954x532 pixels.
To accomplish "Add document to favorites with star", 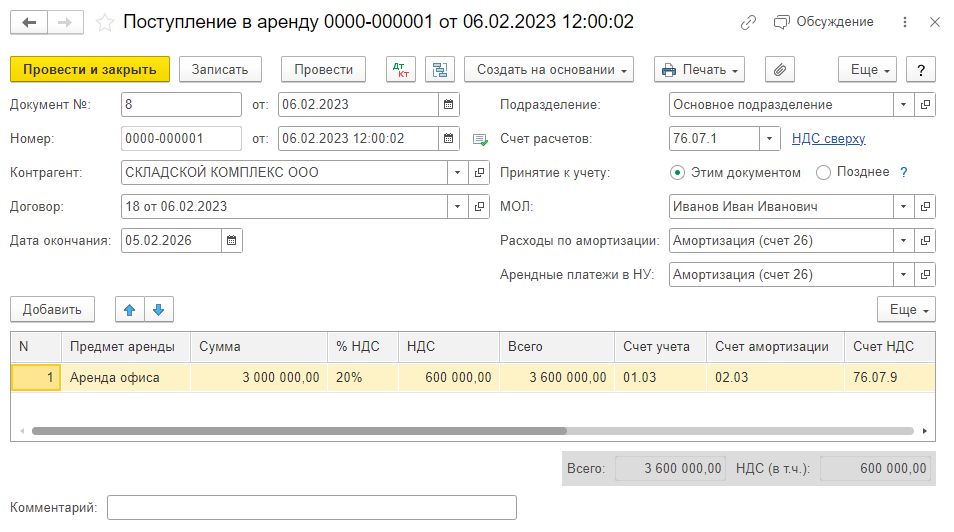I will [x=104, y=22].
